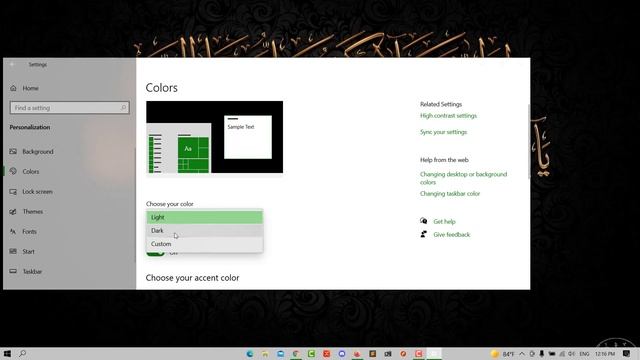Click the Get help chat icon
640x360 pixels.
pyautogui.click(x=424, y=221)
